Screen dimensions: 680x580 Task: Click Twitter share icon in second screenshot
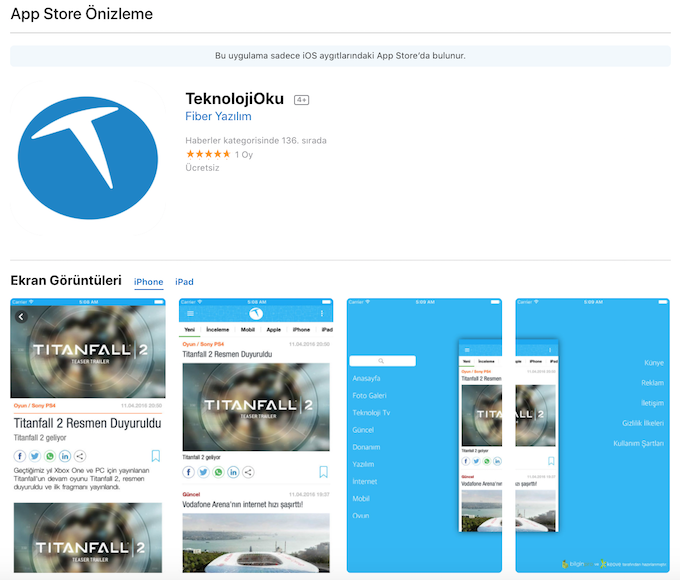pos(203,472)
